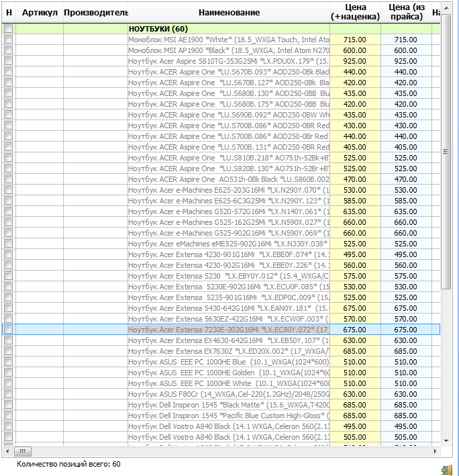Tick checkbox for Acer Aspire 5810TG-353G25Mi

9,60
